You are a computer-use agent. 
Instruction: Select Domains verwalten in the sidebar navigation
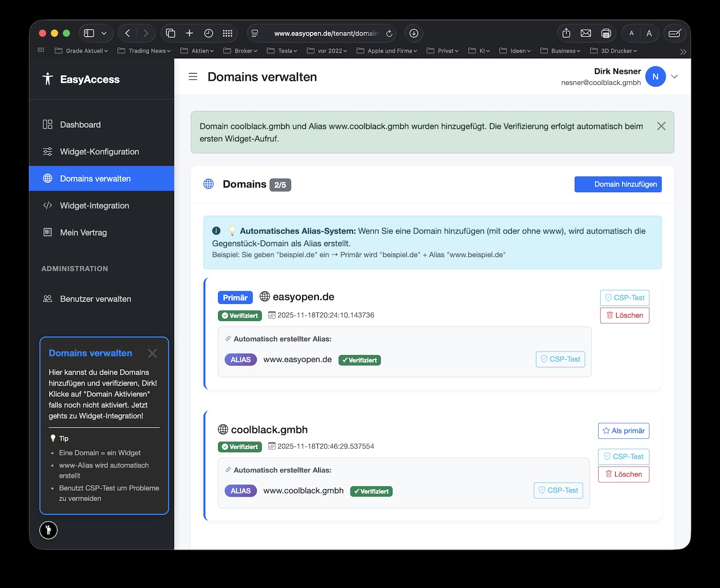(x=95, y=178)
